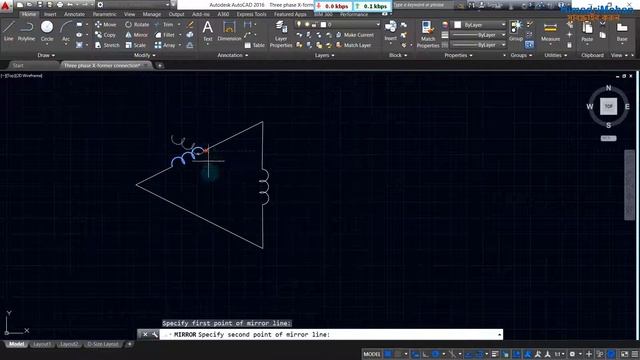The width and height of the screenshot is (640, 360).
Task: Open Layer Properties manager
Action: [x=281, y=34]
